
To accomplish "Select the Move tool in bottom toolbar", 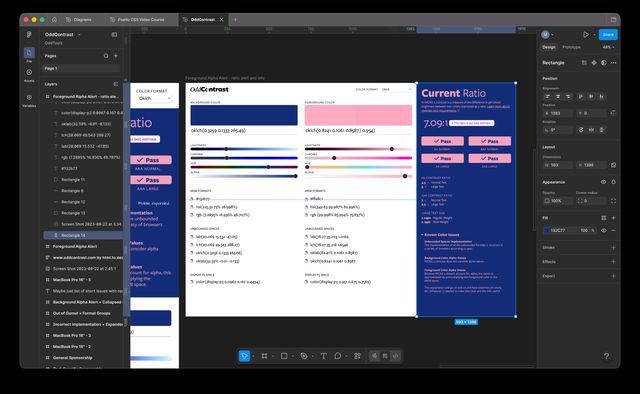I will pyautogui.click(x=244, y=356).
